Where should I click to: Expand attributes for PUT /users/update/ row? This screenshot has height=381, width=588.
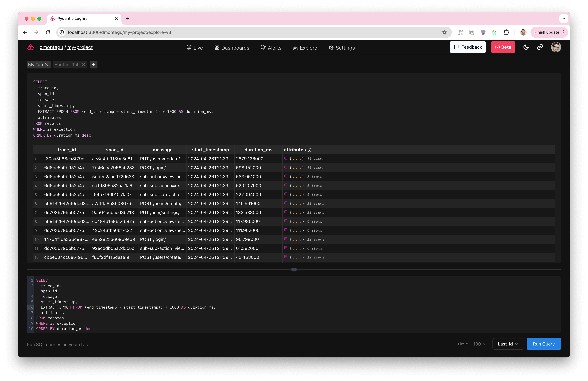(x=286, y=158)
